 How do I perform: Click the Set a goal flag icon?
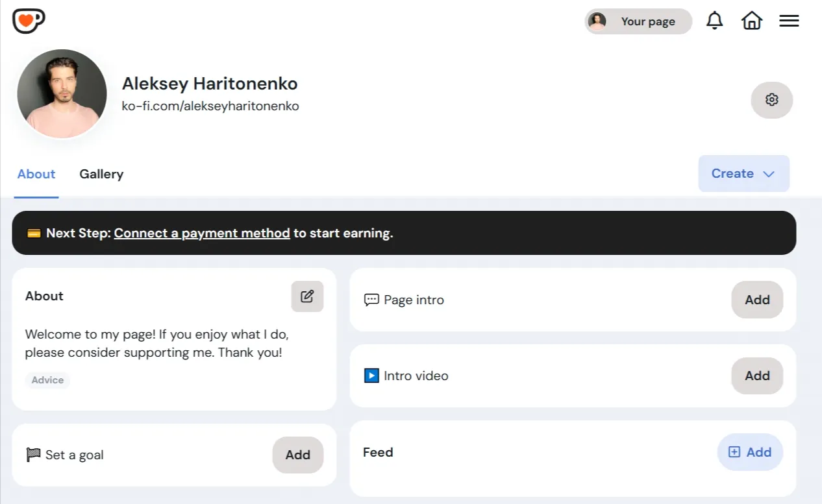point(33,455)
